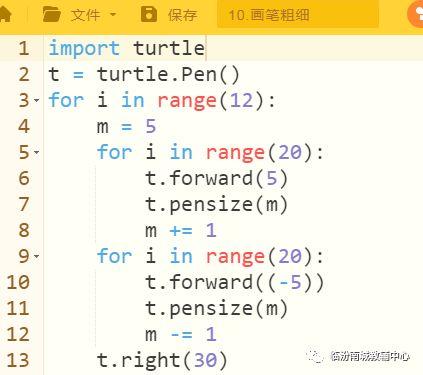Click line number 6 in gutter

coord(24,178)
